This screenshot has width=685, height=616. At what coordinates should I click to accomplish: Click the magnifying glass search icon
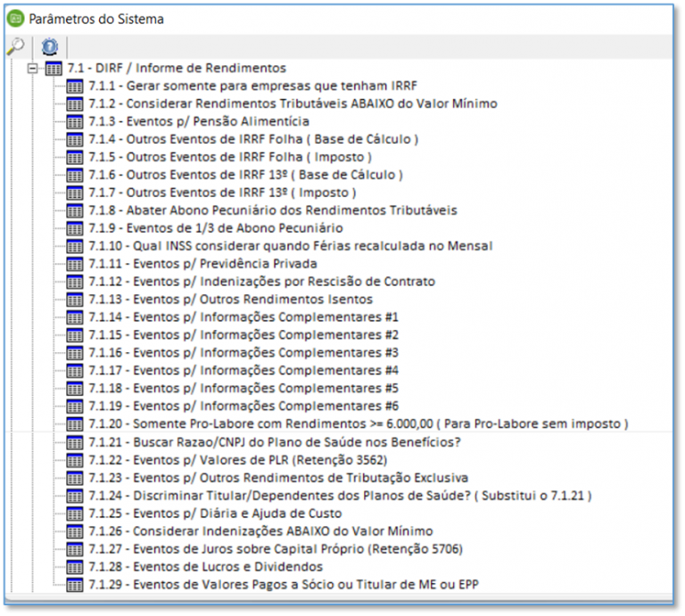[x=15, y=46]
